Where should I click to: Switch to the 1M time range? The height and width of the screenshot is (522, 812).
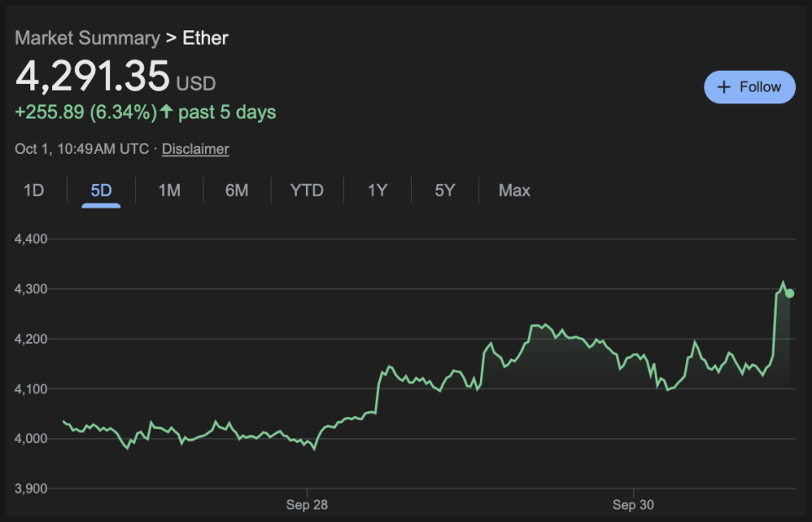[169, 191]
